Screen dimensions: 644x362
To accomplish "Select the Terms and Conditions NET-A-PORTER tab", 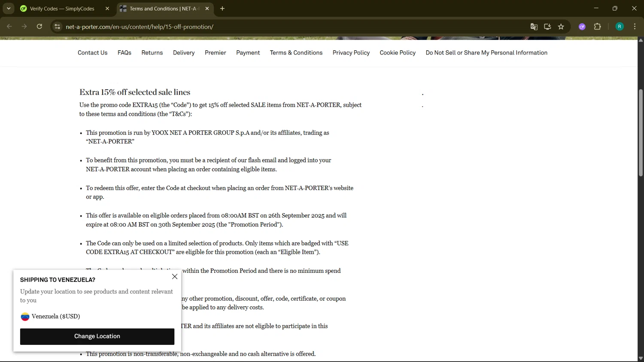I will click(160, 9).
